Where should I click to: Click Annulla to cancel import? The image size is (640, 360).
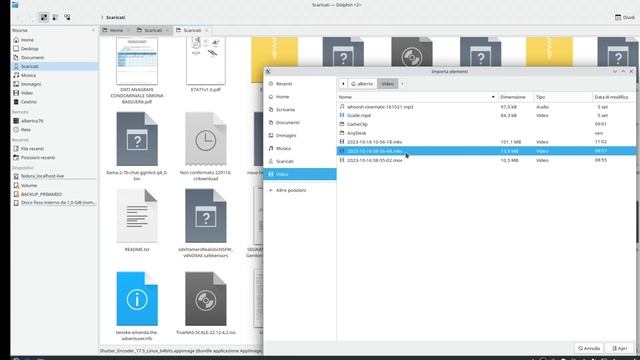[x=589, y=348]
